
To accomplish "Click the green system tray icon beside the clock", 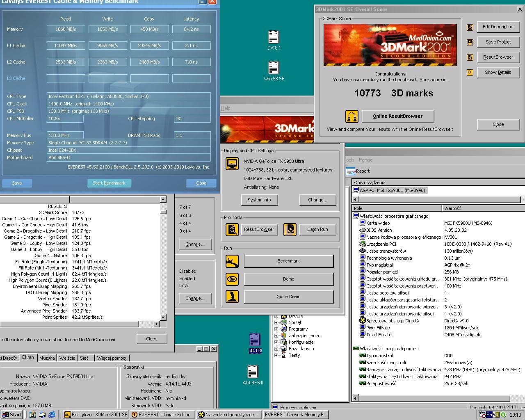I will click(503, 415).
